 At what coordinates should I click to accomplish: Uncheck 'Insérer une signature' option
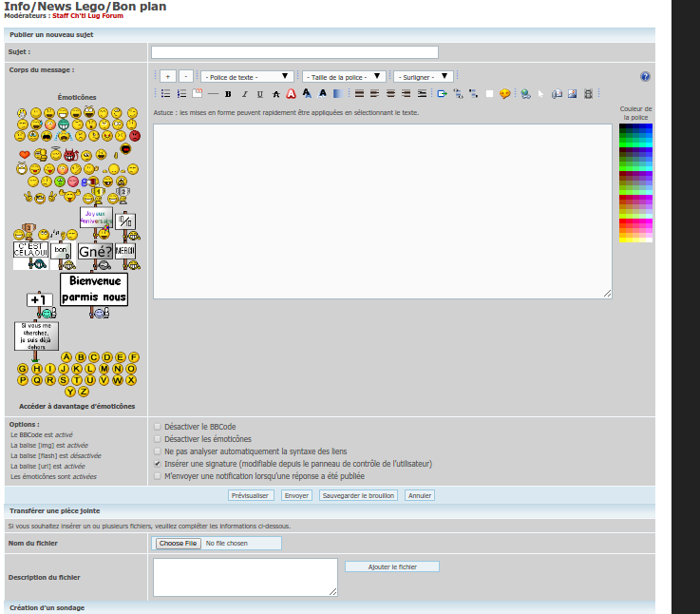click(x=158, y=464)
